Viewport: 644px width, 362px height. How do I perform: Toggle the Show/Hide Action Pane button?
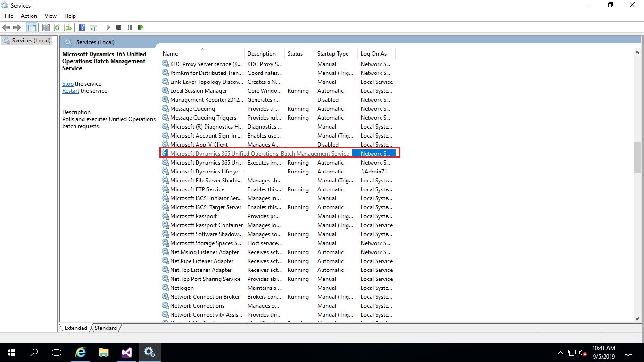93,27
